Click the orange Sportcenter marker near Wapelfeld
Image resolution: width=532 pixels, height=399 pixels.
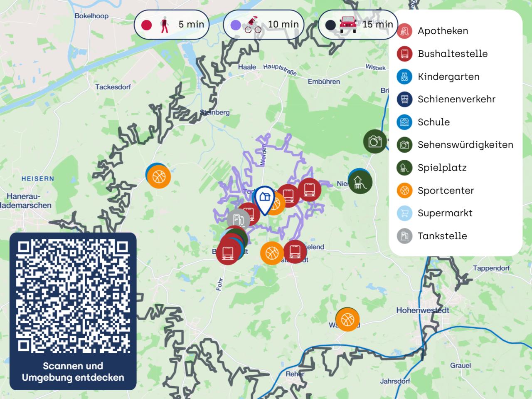[347, 320]
